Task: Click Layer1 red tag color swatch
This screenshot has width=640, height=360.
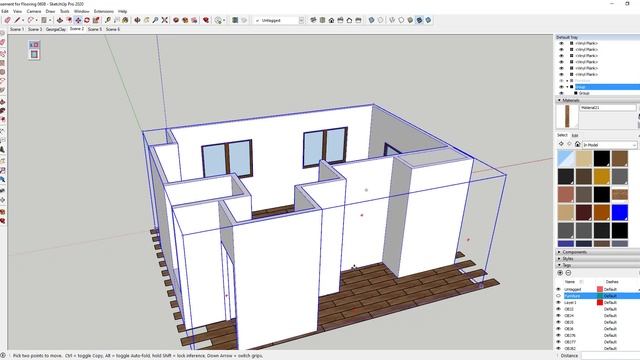Action: click(x=600, y=302)
